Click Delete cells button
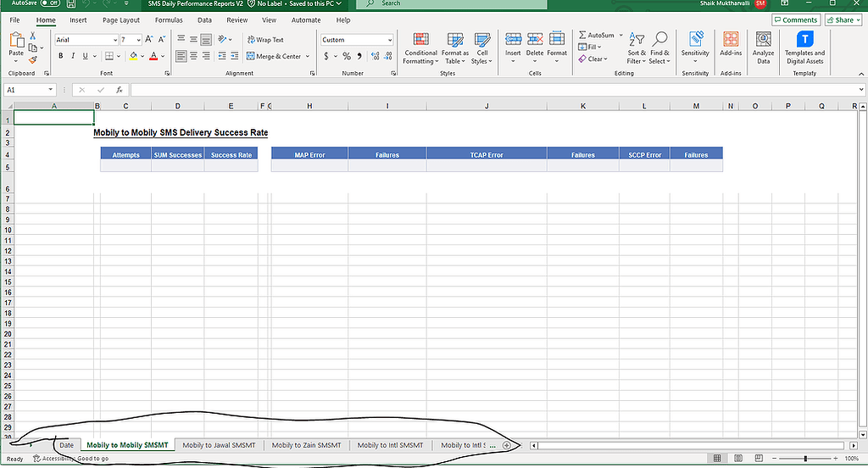 (x=535, y=47)
